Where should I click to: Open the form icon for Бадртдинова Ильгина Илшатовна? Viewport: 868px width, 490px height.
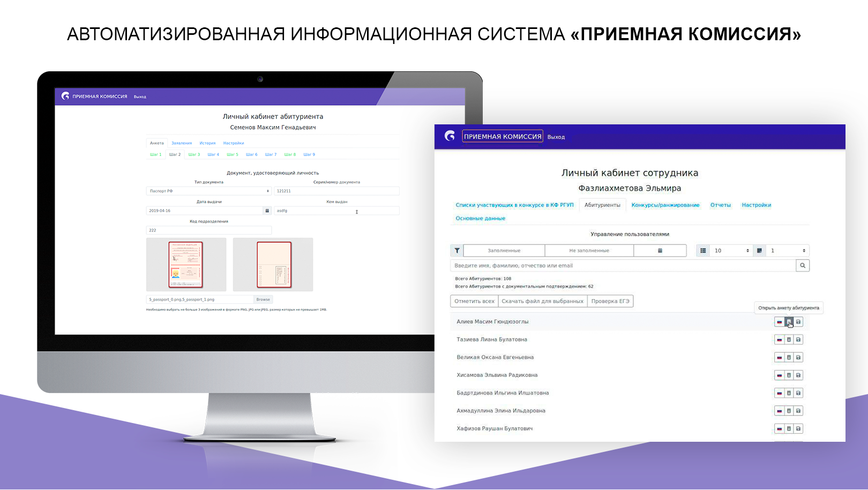point(789,393)
